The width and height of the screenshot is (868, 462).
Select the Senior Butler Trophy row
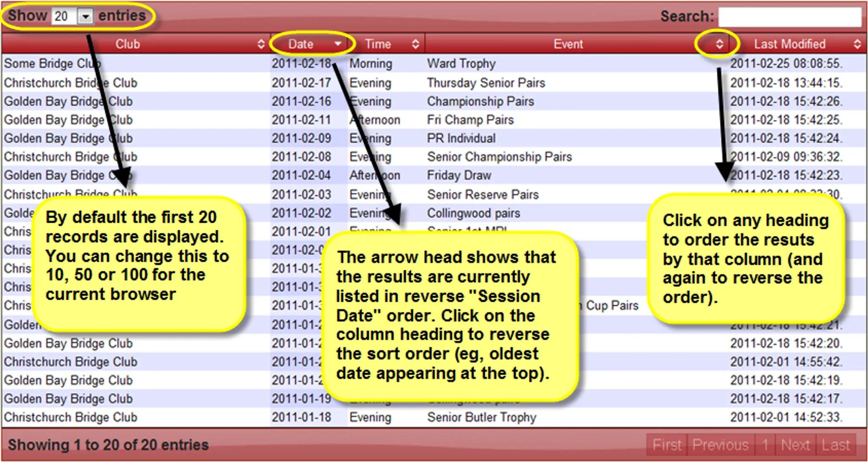click(x=481, y=417)
